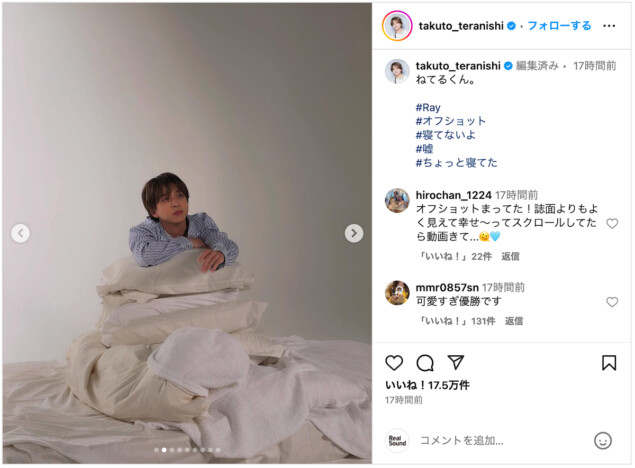Viewport: 635px width, 468px height.
Task: Open hirochan_1224 commenter's profile name
Action: point(454,195)
